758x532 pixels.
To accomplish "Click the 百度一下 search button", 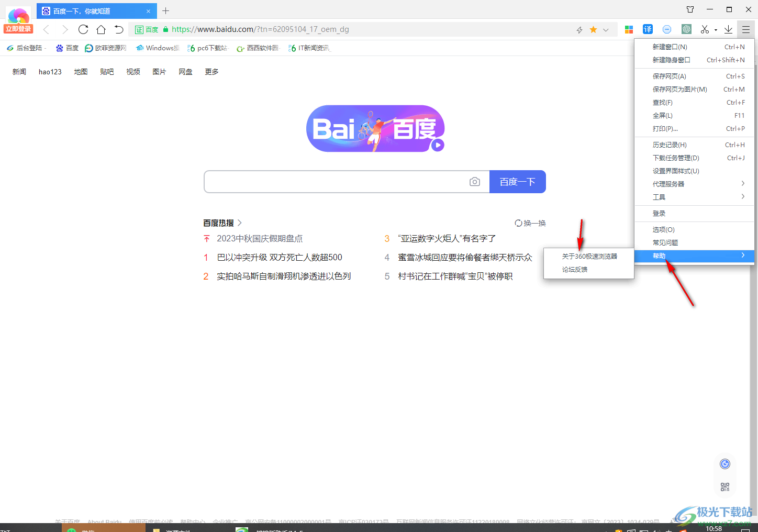I will coord(518,182).
